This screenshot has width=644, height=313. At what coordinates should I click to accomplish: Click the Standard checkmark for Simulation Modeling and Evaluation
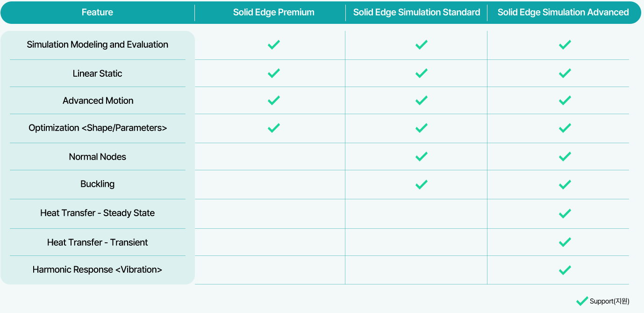click(x=422, y=44)
